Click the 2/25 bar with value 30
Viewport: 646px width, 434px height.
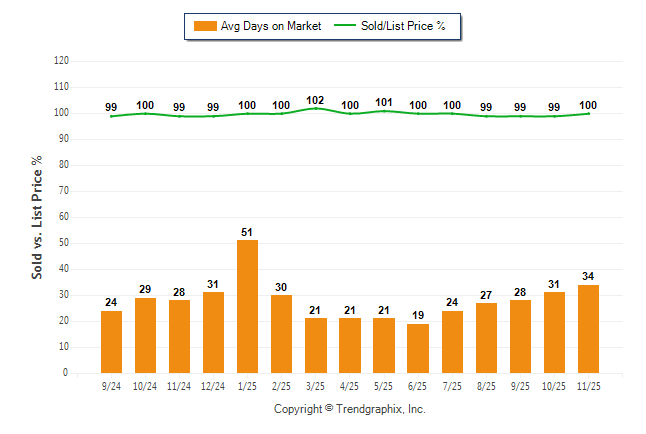pyautogui.click(x=281, y=334)
